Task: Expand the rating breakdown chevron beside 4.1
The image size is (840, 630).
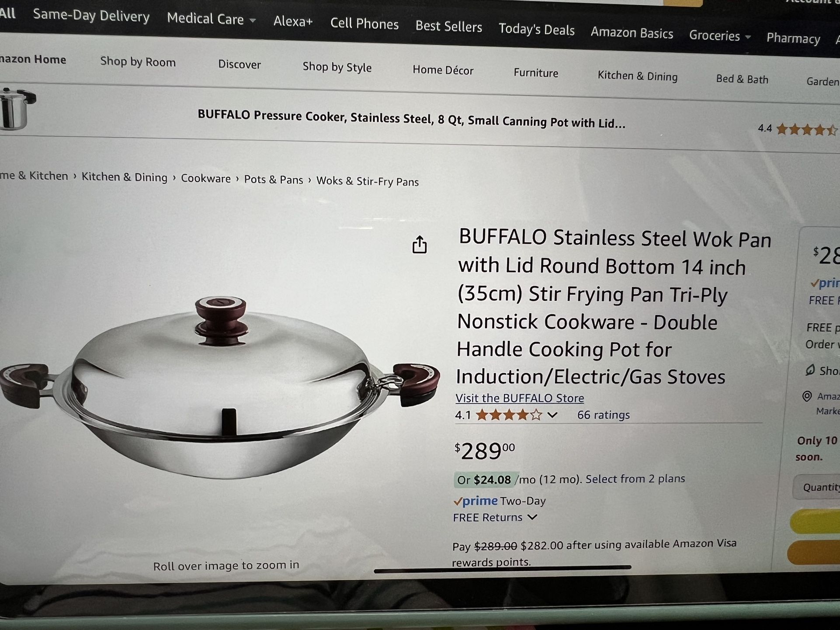Action: pos(552,415)
